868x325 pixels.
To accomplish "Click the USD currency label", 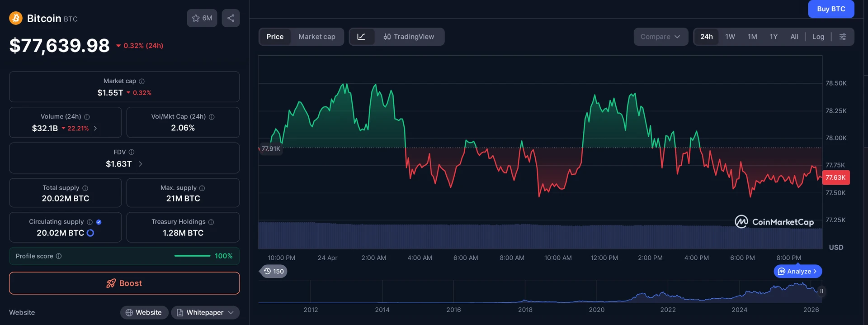I will point(836,248).
